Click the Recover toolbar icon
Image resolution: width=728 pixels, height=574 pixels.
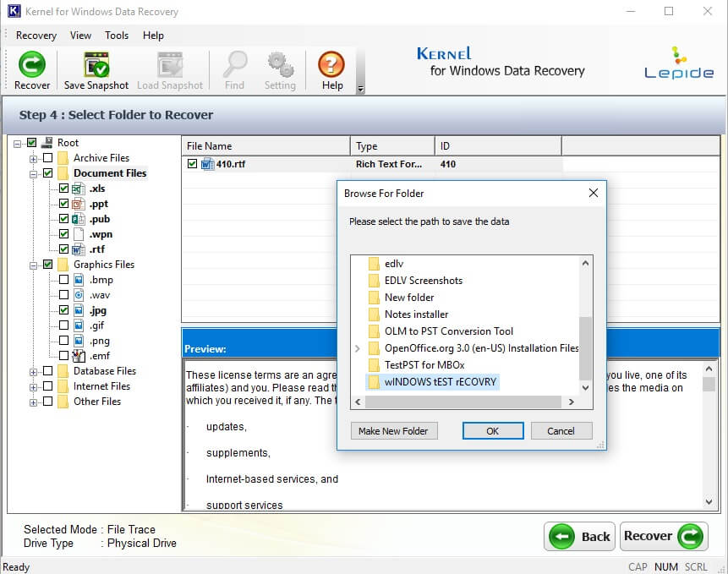click(x=32, y=64)
